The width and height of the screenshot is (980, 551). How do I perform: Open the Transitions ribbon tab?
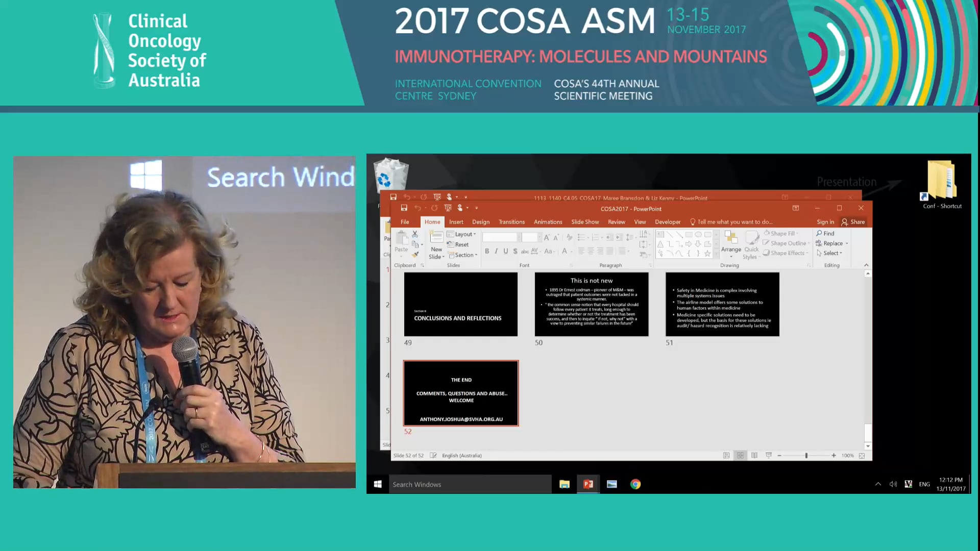tap(511, 222)
